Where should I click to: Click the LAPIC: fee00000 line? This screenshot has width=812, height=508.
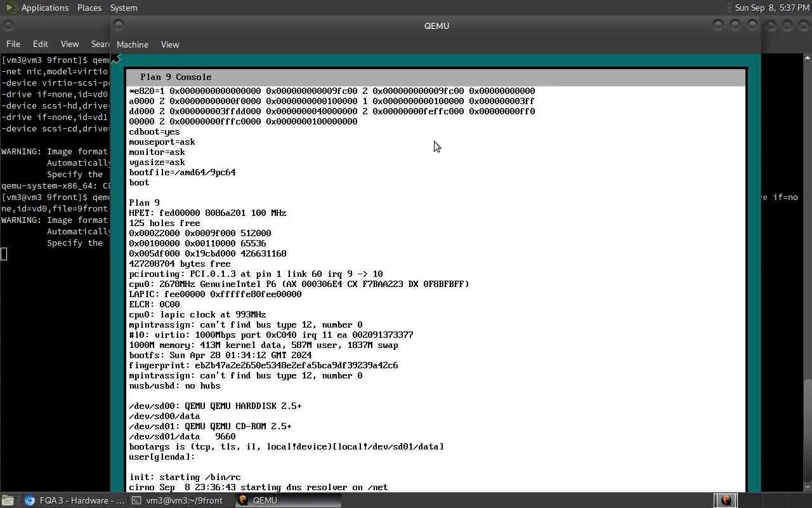click(x=215, y=294)
